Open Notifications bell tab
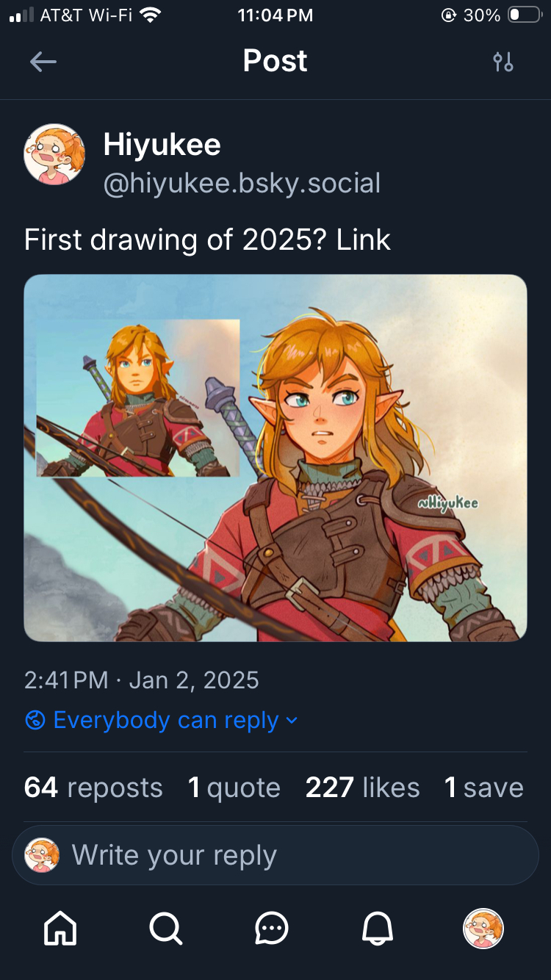551x980 pixels. click(x=378, y=929)
